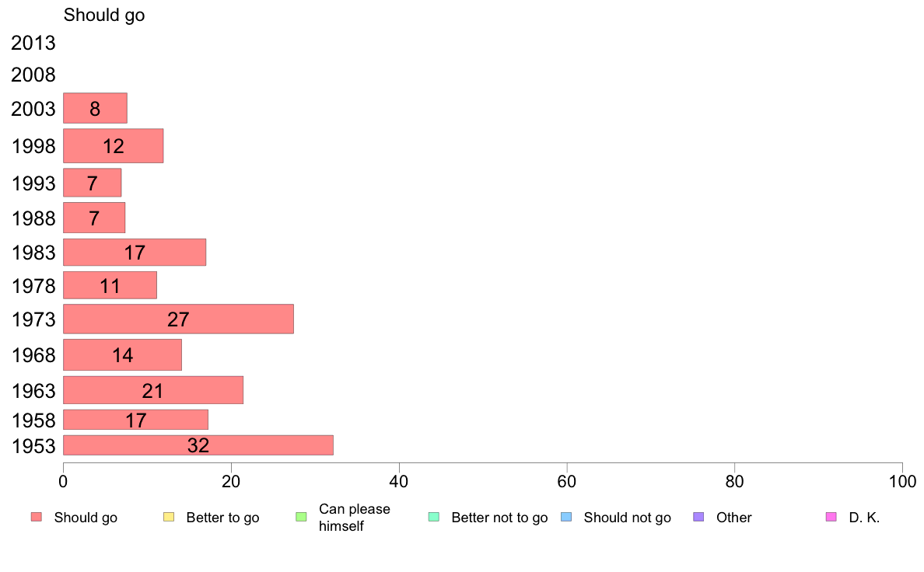Image resolution: width=924 pixels, height=572 pixels.
Task: Click the red Should go legend swatch
Action: coord(37,518)
